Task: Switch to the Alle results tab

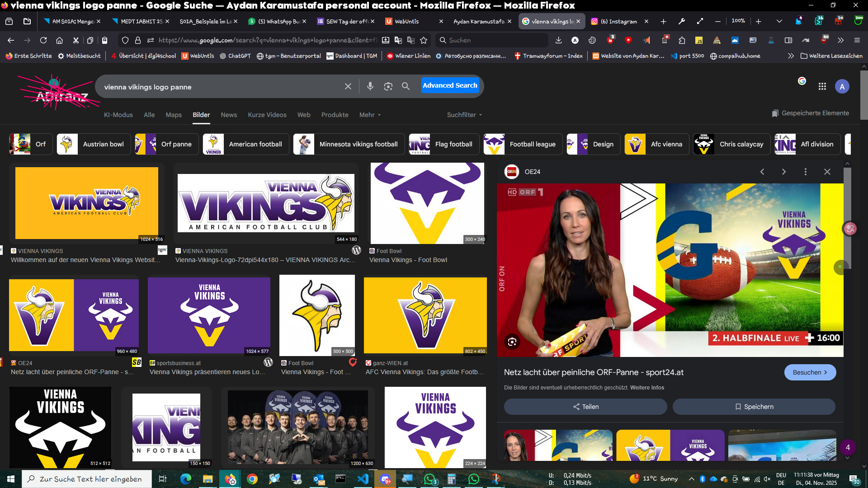Action: pyautogui.click(x=149, y=115)
